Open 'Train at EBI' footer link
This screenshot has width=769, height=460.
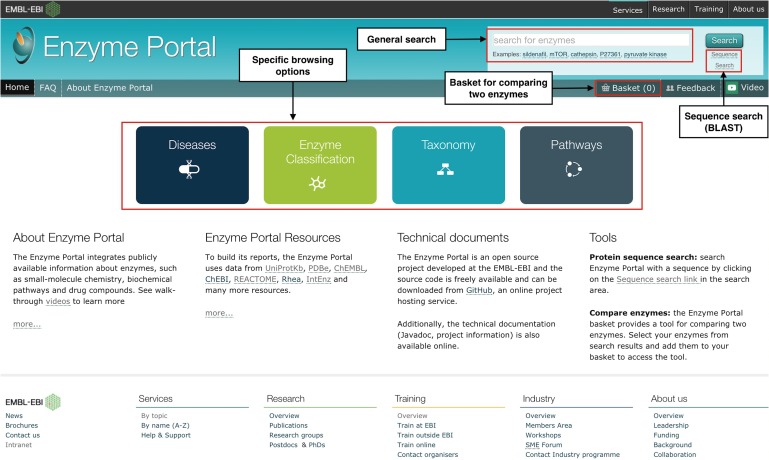(x=416, y=425)
